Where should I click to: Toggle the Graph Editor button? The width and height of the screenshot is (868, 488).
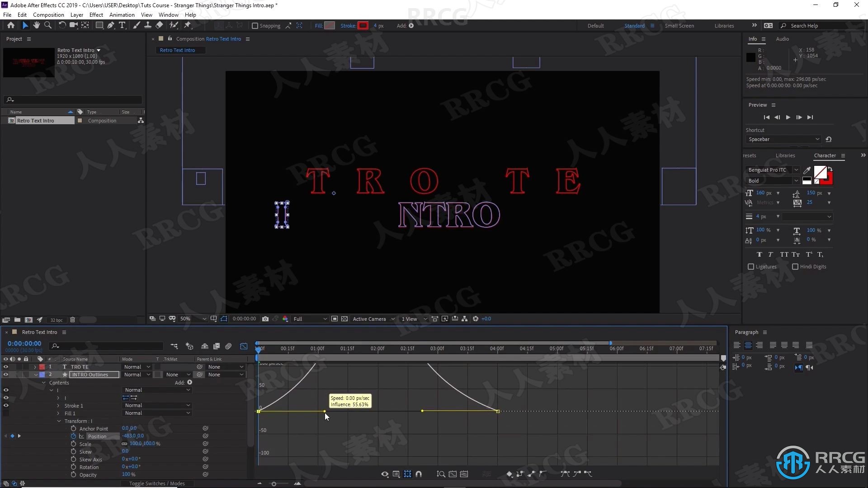pyautogui.click(x=244, y=347)
